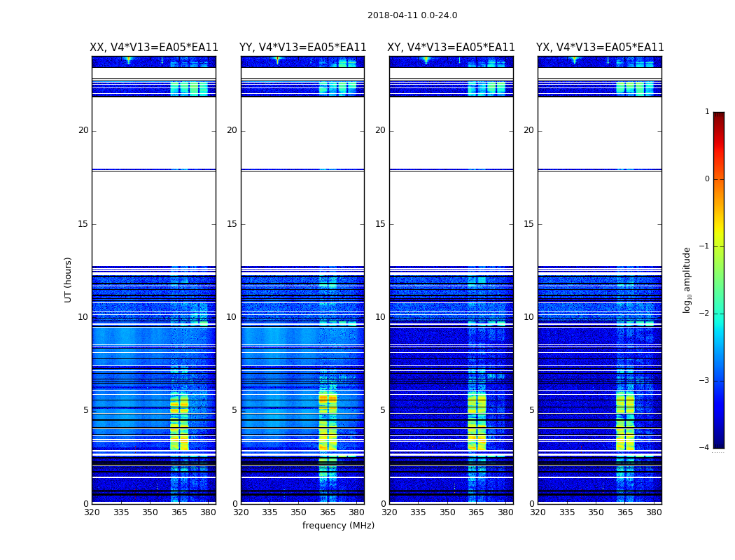
Task: Click the frequency (MHz) x-axis label
Action: click(x=338, y=526)
